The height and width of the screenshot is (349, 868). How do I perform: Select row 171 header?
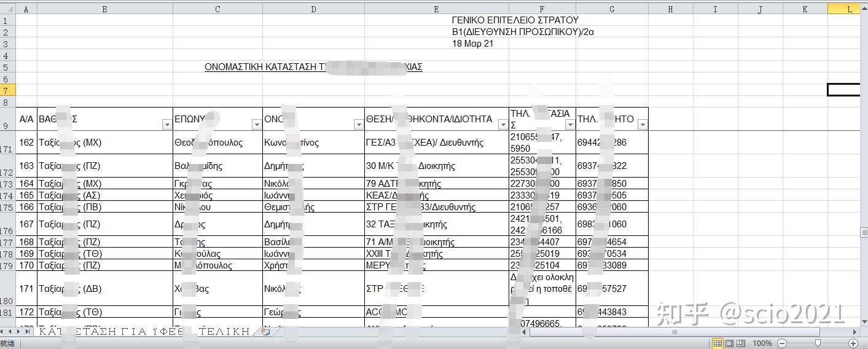[7, 143]
